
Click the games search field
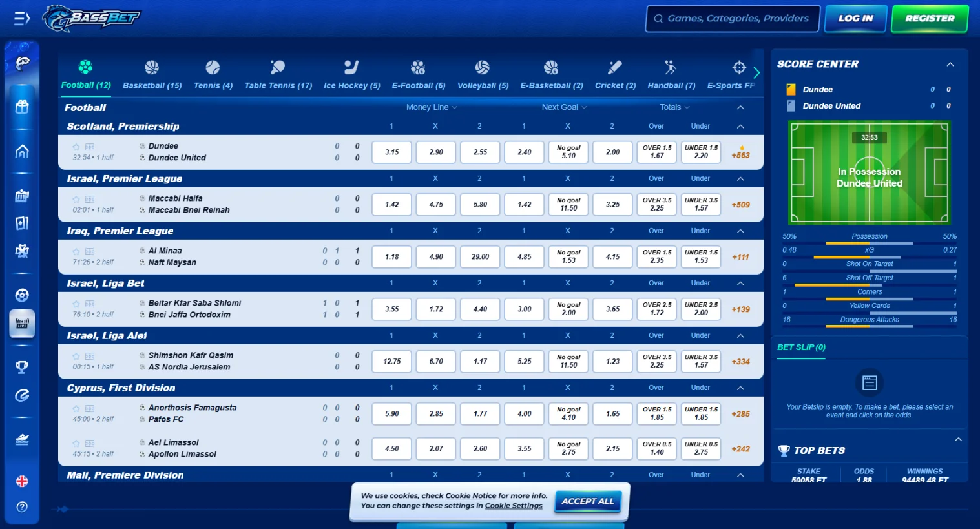(732, 18)
